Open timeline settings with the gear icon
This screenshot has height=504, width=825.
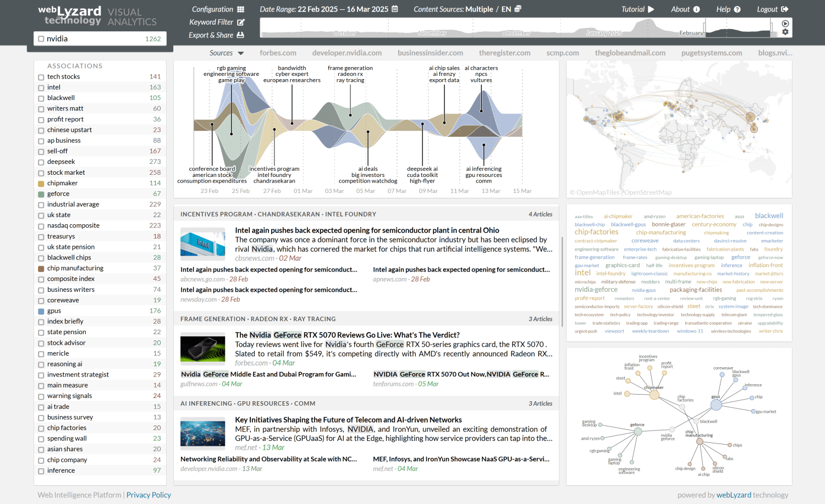[x=785, y=32]
